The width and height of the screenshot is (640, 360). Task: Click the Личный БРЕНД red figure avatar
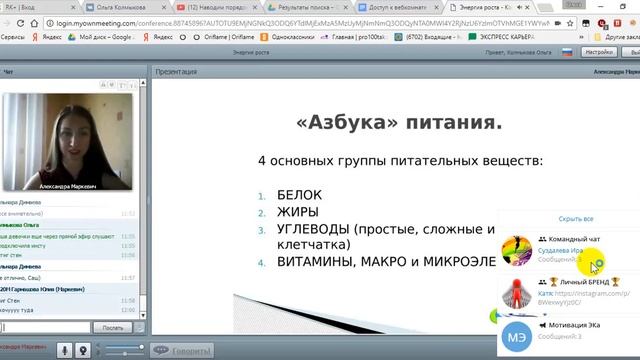point(516,293)
